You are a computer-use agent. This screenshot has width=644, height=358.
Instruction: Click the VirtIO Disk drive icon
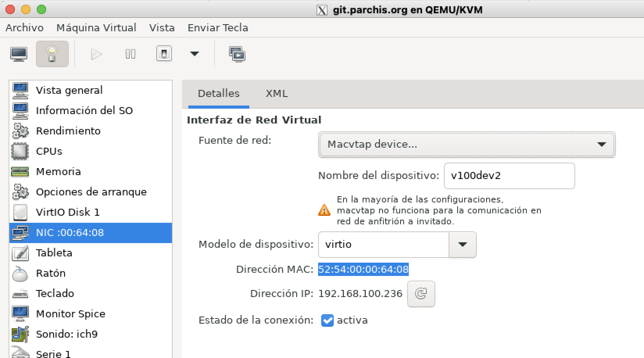coord(20,212)
